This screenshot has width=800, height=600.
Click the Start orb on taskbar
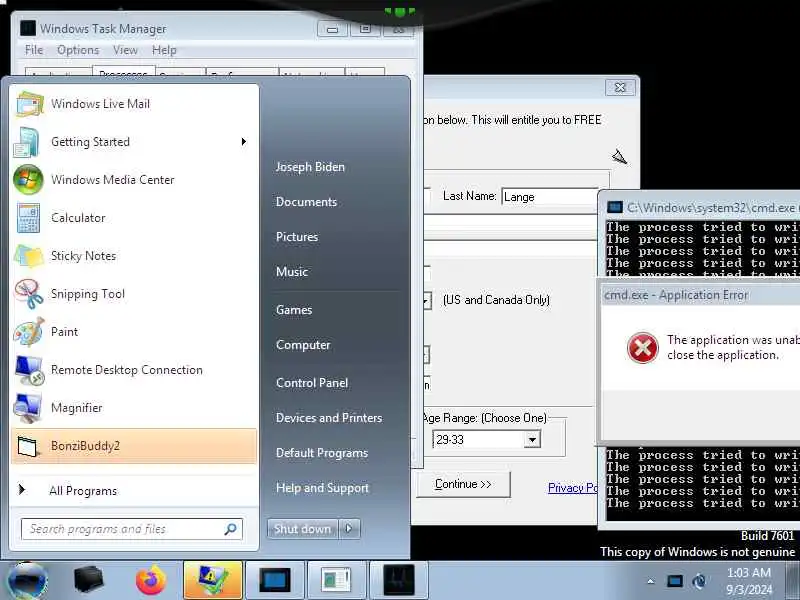coord(27,581)
